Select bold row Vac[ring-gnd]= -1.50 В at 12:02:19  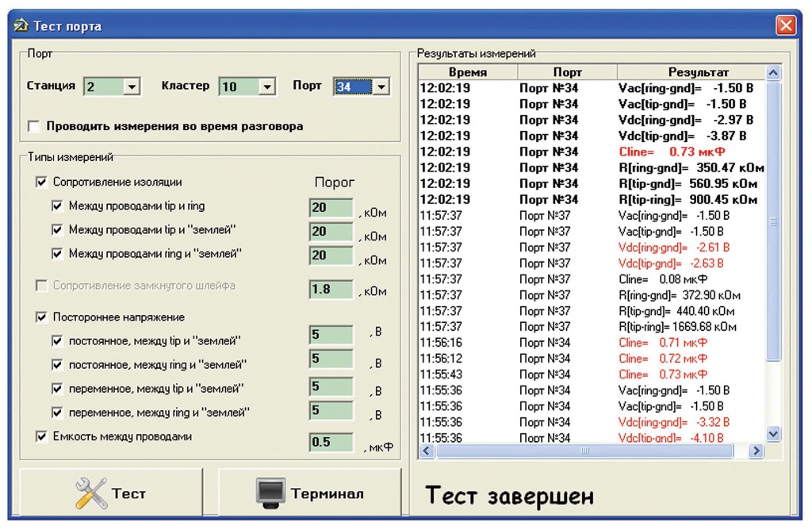592,88
